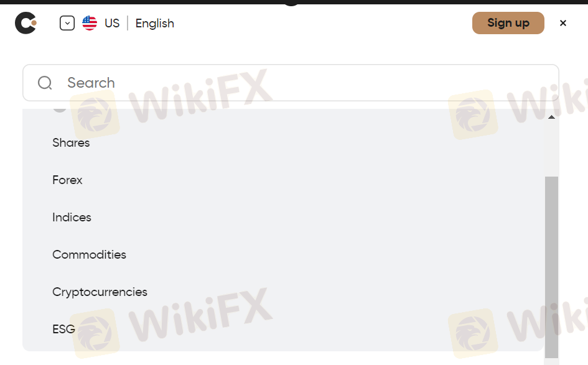Close the menu with the X icon
Viewport: 588px width, 365px height.
click(x=563, y=23)
